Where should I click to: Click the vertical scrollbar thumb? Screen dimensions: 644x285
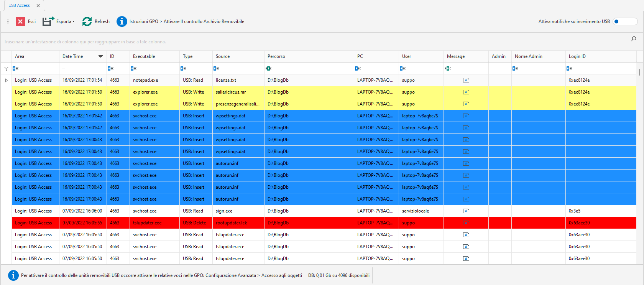(639, 72)
